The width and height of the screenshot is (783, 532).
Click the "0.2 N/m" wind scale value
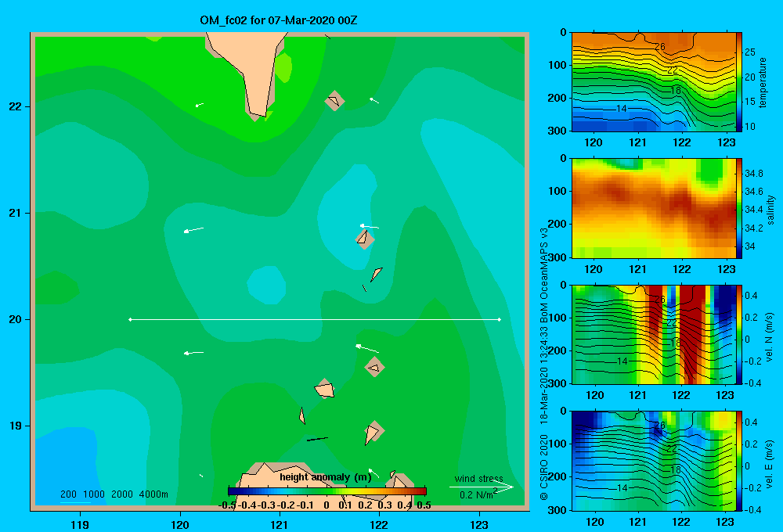(476, 495)
